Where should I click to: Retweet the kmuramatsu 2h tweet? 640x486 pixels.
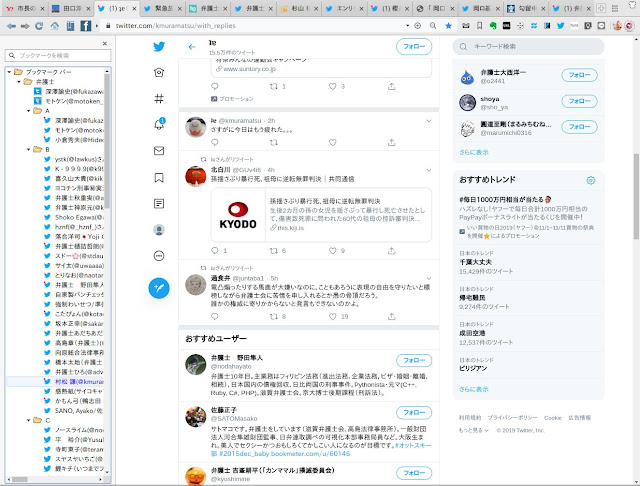coord(274,142)
